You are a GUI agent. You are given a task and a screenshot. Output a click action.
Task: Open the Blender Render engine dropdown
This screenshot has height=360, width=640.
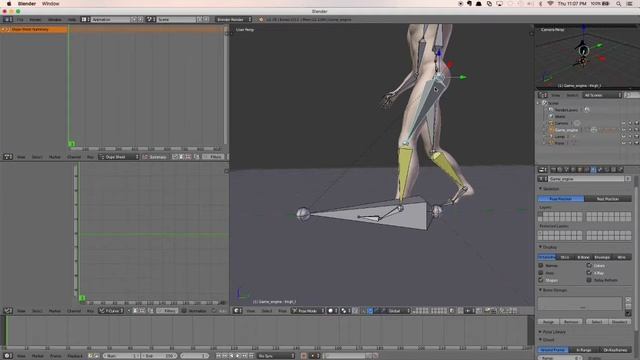pyautogui.click(x=233, y=20)
